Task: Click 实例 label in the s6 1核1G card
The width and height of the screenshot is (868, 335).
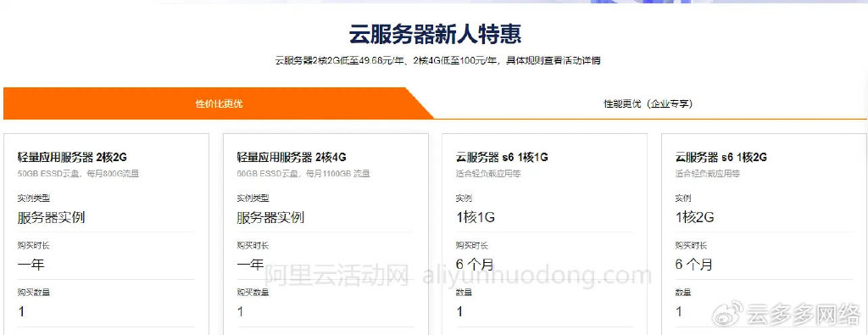Action: pyautogui.click(x=464, y=198)
